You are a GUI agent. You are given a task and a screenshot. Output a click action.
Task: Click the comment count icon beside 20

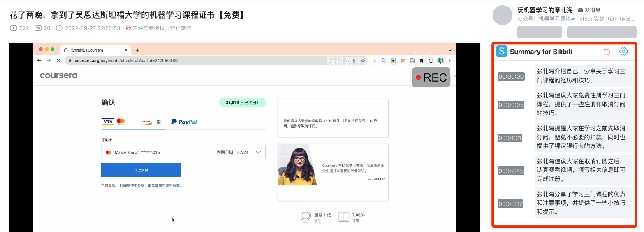coord(38,28)
